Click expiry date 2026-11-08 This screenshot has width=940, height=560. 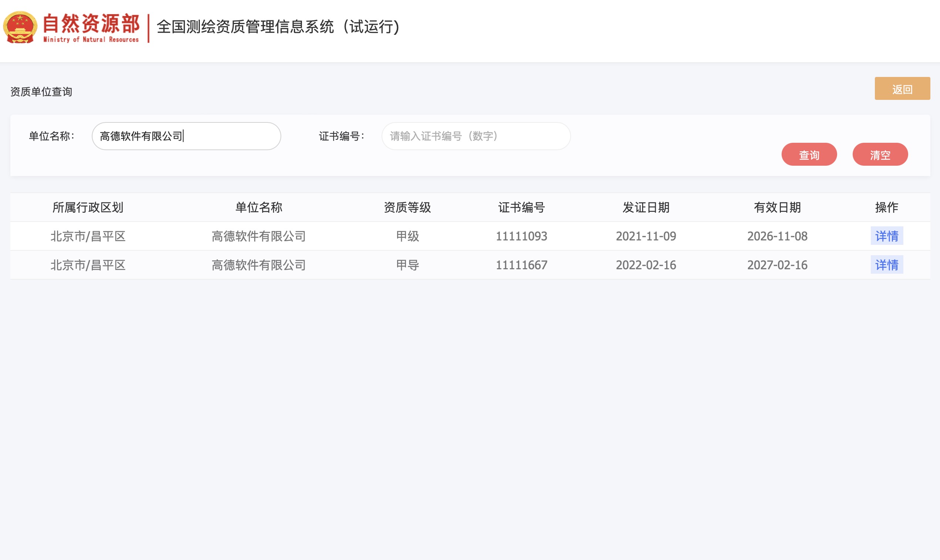(x=777, y=236)
